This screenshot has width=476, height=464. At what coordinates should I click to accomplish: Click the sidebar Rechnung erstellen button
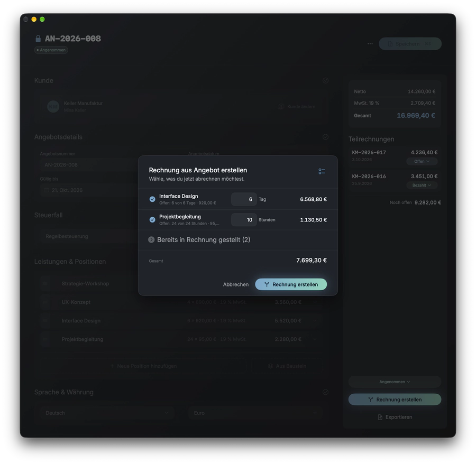pyautogui.click(x=395, y=400)
